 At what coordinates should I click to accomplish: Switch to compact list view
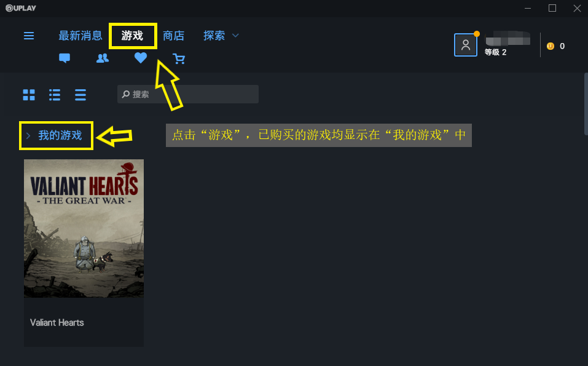click(x=80, y=95)
